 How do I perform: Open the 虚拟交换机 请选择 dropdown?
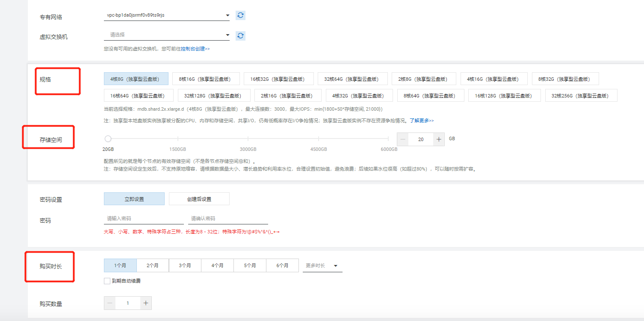coord(167,35)
